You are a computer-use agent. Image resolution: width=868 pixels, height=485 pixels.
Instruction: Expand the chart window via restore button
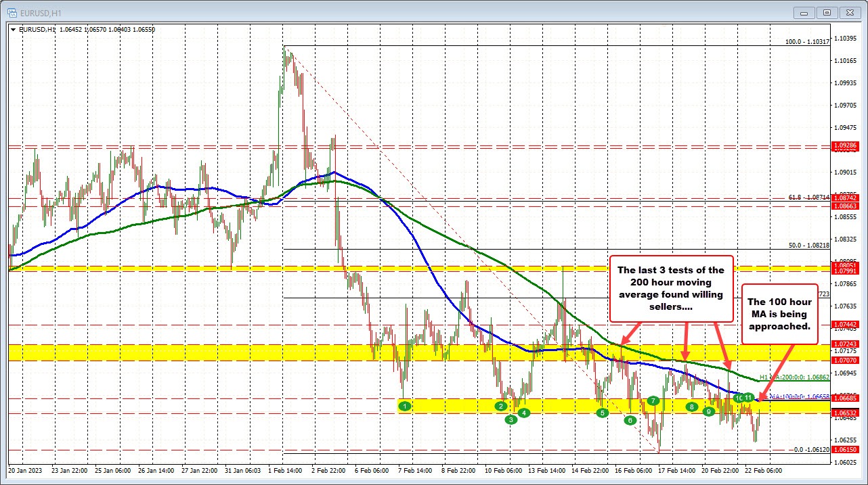(x=827, y=12)
